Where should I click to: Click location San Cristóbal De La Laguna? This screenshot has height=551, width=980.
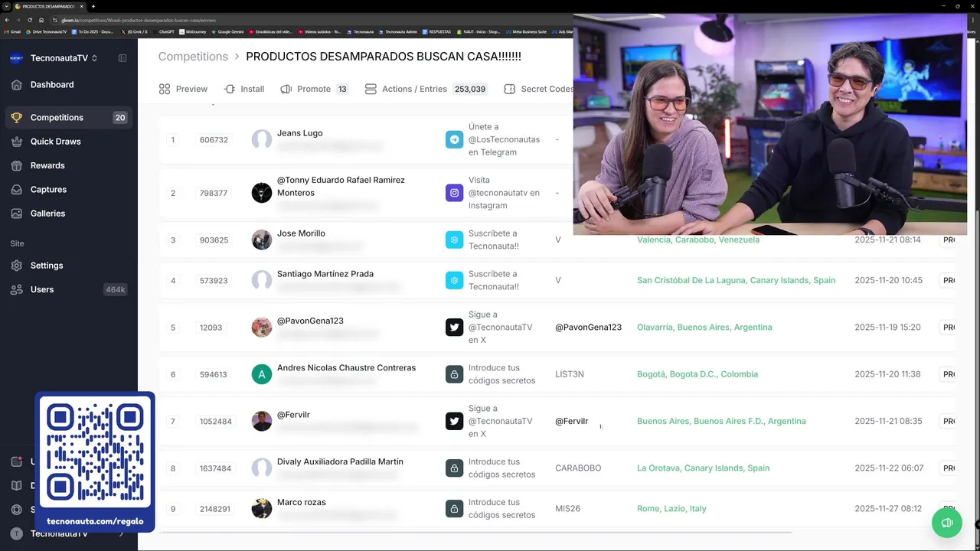736,280
